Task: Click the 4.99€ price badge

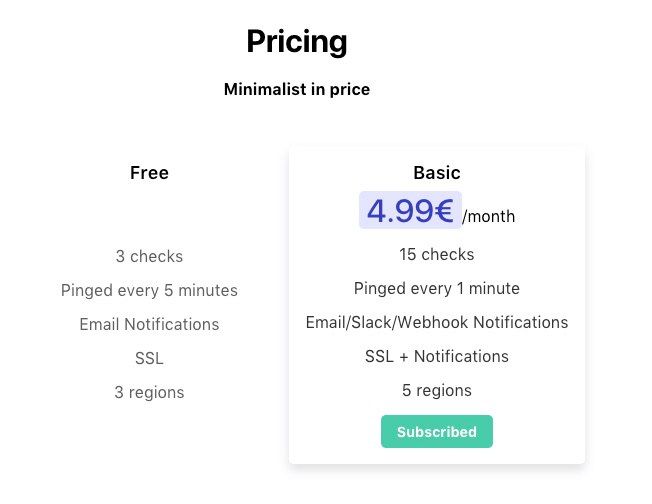Action: point(410,211)
